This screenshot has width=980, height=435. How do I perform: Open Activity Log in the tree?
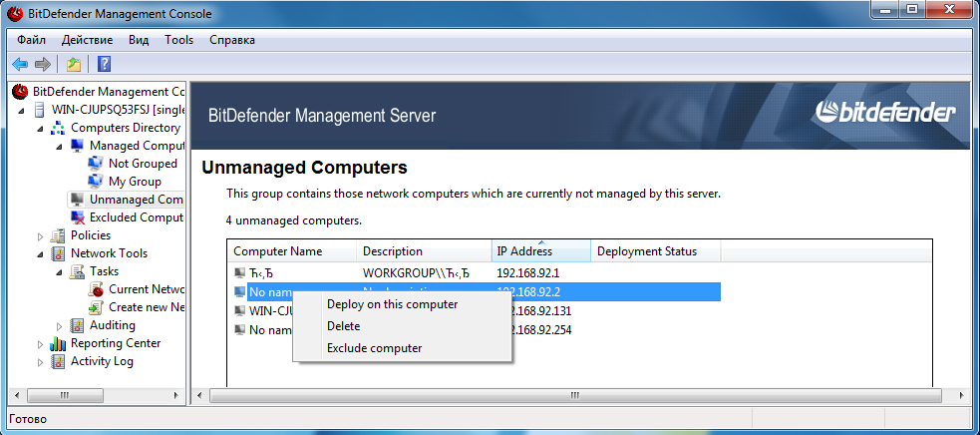pos(102,361)
